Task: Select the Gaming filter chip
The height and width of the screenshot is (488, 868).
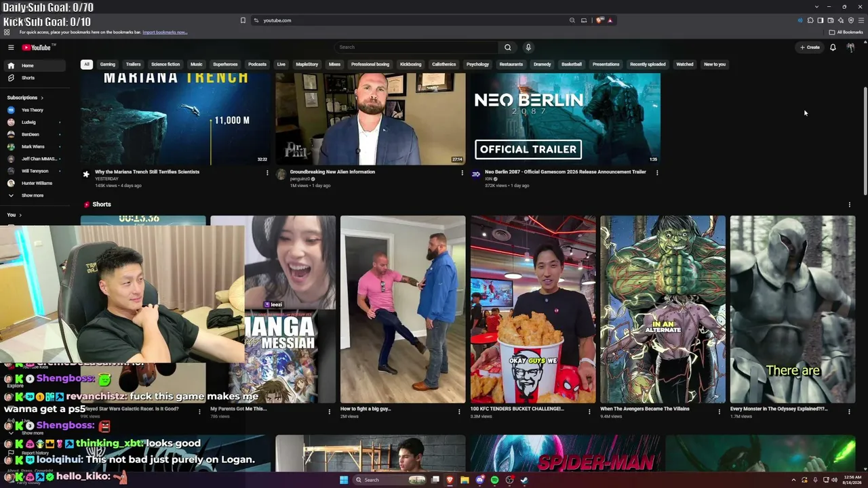Action: pos(108,64)
